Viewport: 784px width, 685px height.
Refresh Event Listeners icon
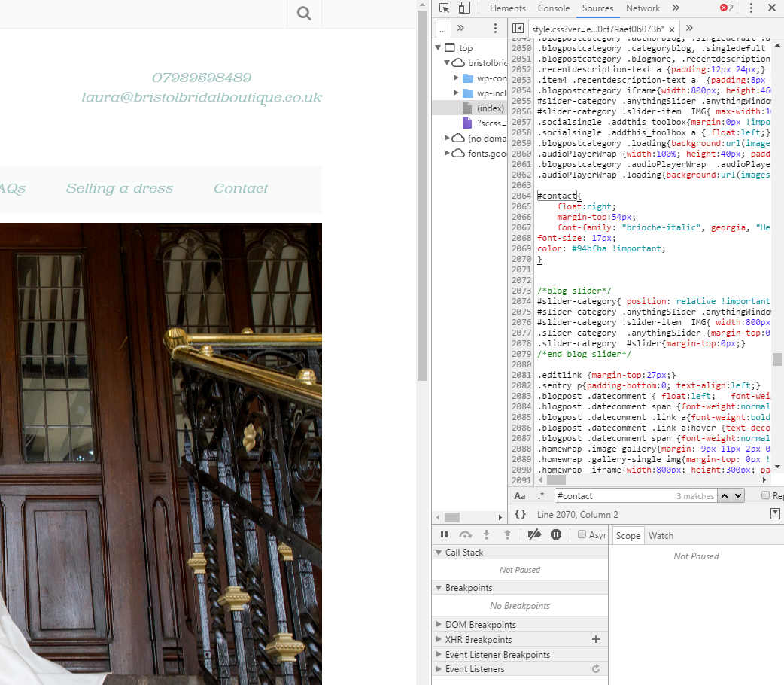[595, 668]
